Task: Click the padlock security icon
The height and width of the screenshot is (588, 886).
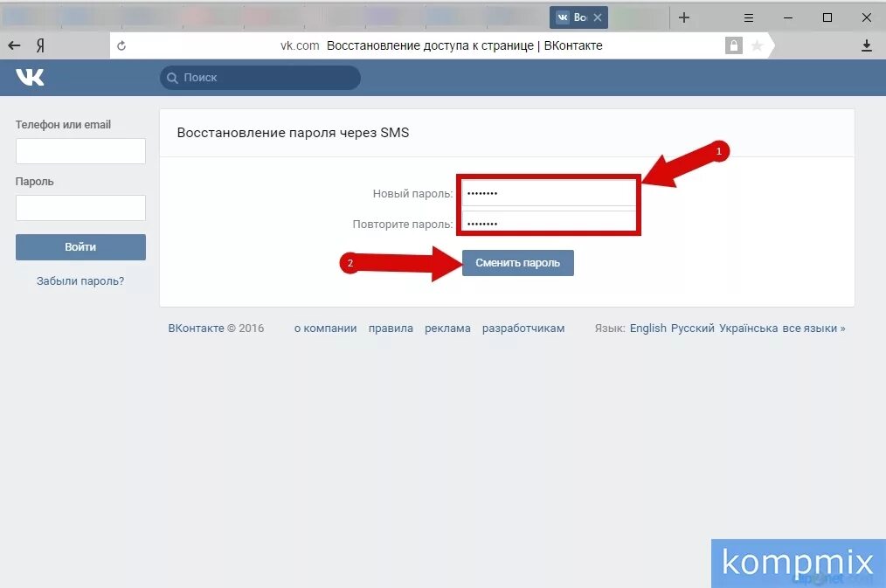Action: (x=733, y=45)
